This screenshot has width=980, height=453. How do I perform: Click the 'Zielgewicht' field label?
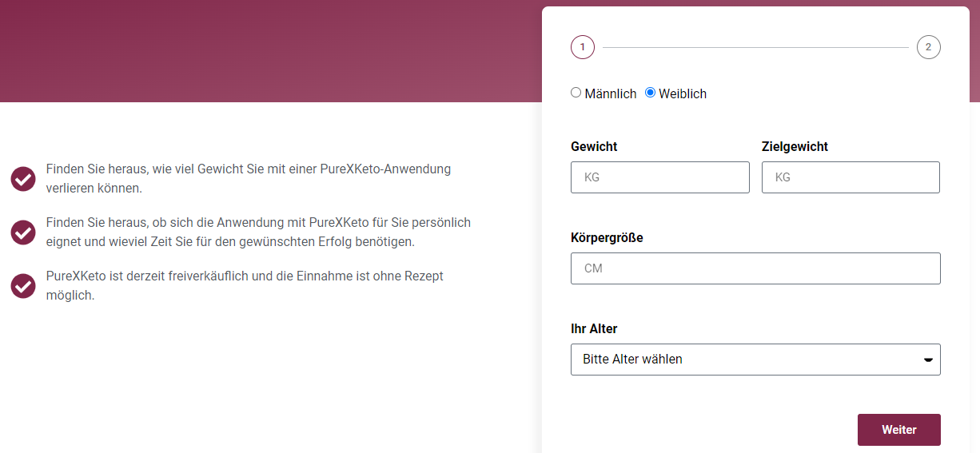[795, 147]
